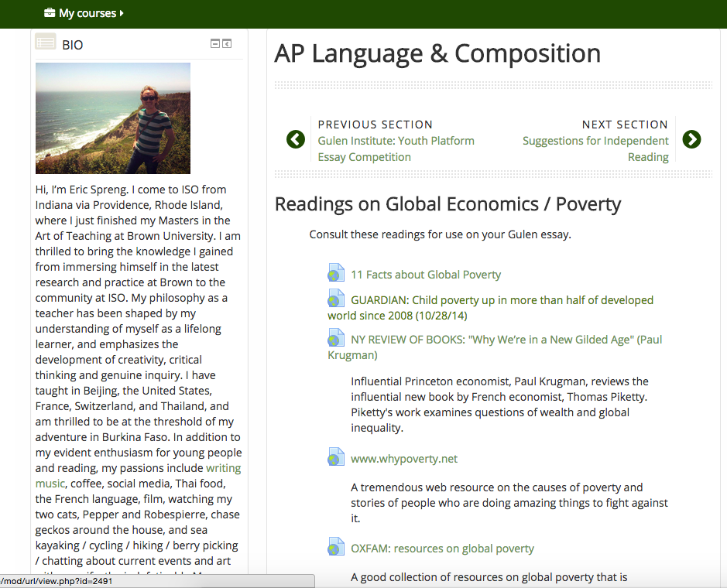Open the 11 Facts about Global Poverty link
The width and height of the screenshot is (727, 588).
[x=426, y=275]
